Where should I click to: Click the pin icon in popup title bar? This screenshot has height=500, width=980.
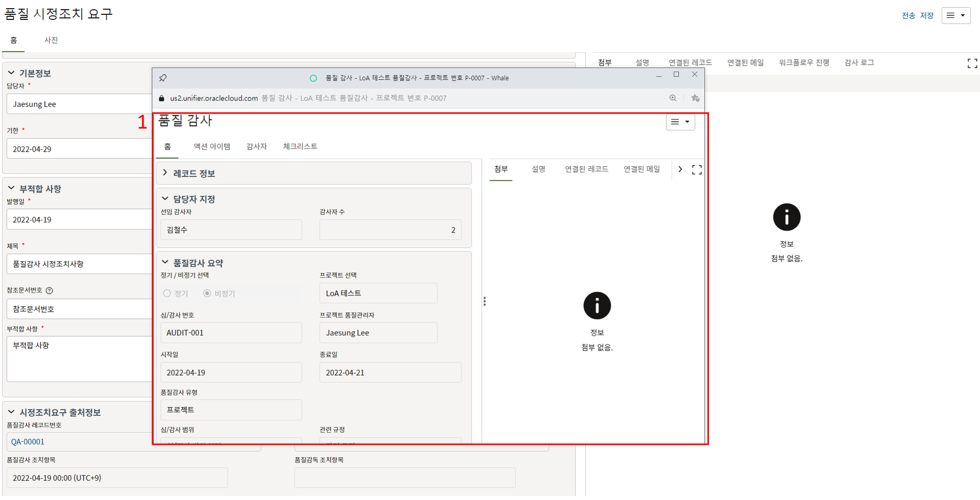coord(163,78)
